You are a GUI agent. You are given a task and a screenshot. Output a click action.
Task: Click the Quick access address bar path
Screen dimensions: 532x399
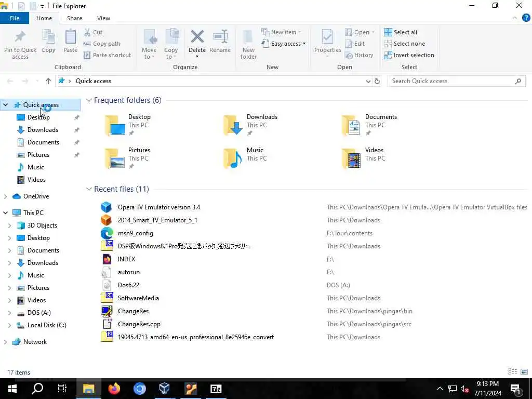(94, 81)
